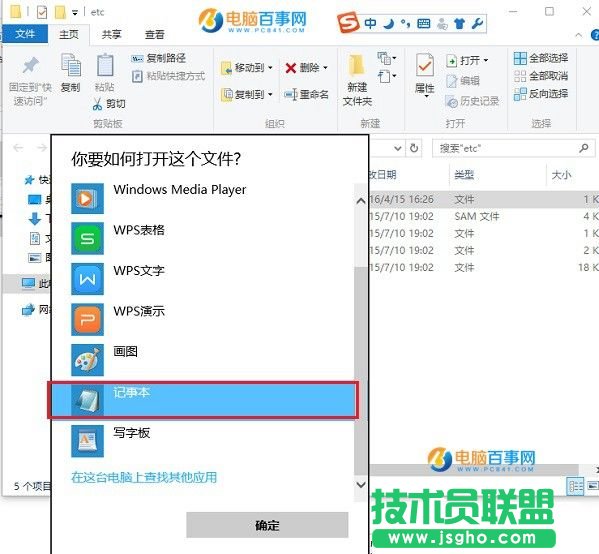Click the 重命名 rename button
Image resolution: width=599 pixels, height=554 pixels.
306,94
